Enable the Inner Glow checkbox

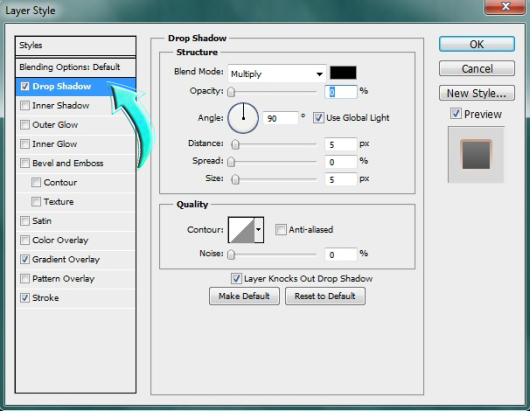[x=25, y=144]
